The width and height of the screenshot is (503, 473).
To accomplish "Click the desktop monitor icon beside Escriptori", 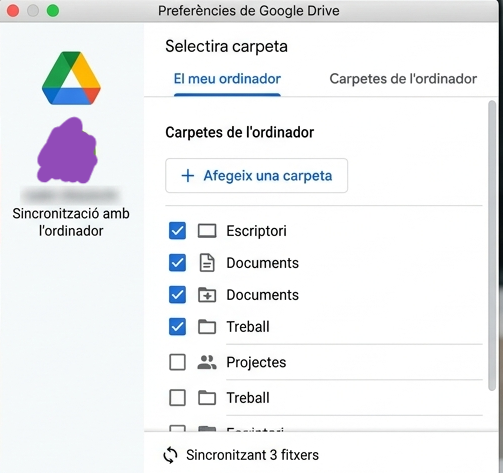I will click(x=207, y=231).
